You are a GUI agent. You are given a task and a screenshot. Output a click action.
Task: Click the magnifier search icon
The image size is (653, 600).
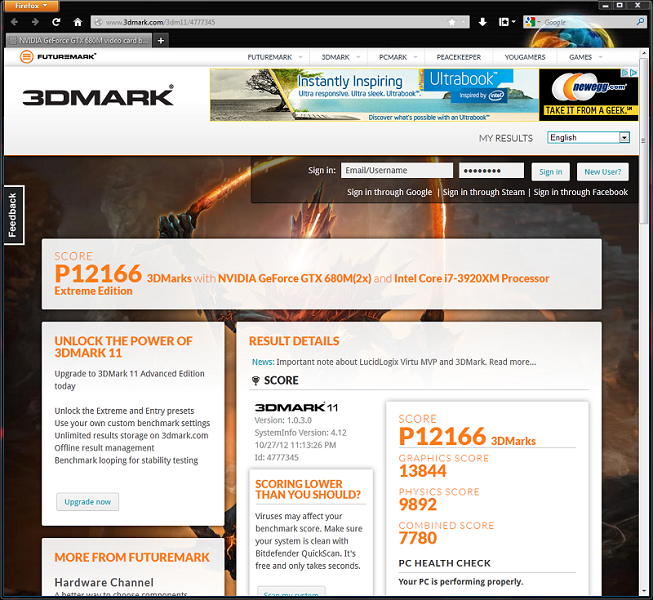click(640, 22)
